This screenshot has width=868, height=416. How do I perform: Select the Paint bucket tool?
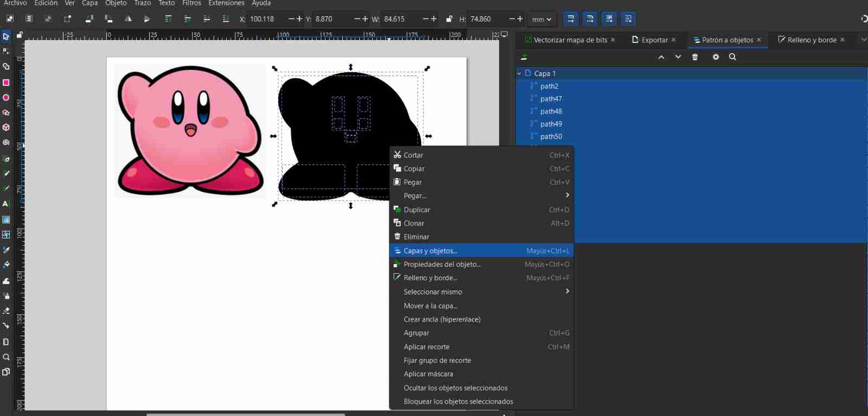pos(6,265)
